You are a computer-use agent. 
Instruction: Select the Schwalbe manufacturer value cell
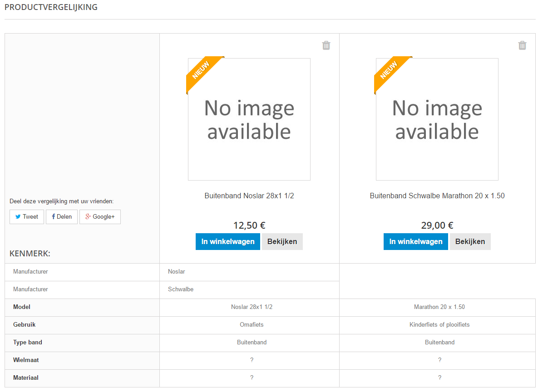(x=249, y=289)
